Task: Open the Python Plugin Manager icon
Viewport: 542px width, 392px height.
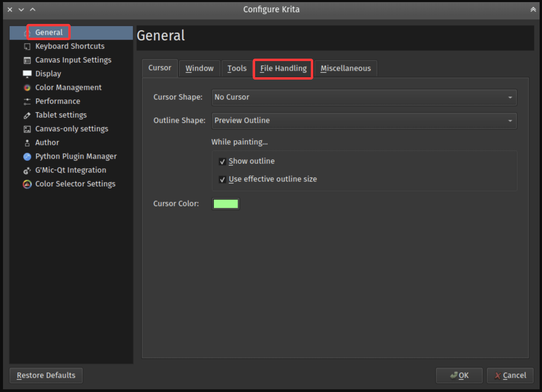Action: [27, 156]
